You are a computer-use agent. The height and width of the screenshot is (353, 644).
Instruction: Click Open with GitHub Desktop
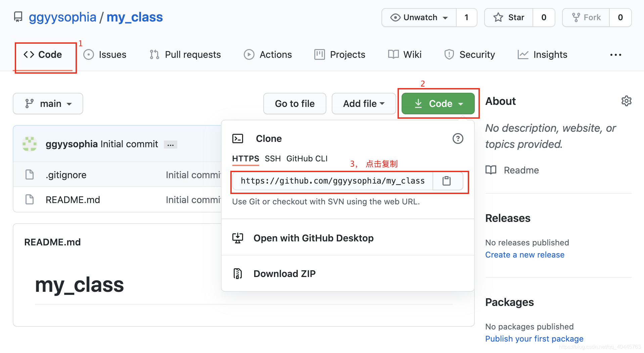313,238
